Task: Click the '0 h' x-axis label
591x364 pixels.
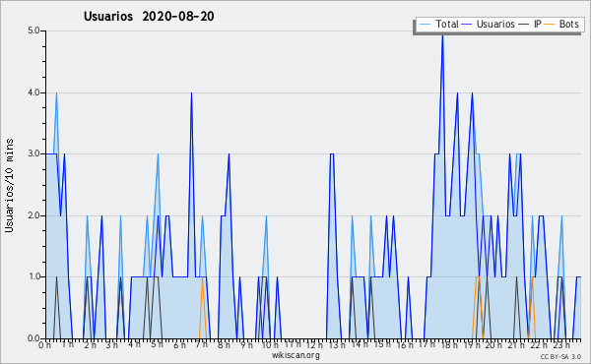Action: (44, 344)
